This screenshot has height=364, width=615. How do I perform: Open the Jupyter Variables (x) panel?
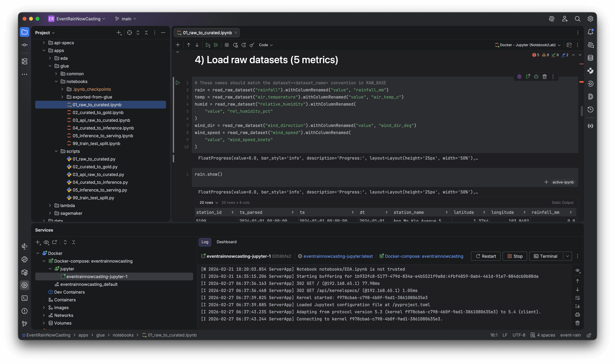(x=591, y=126)
